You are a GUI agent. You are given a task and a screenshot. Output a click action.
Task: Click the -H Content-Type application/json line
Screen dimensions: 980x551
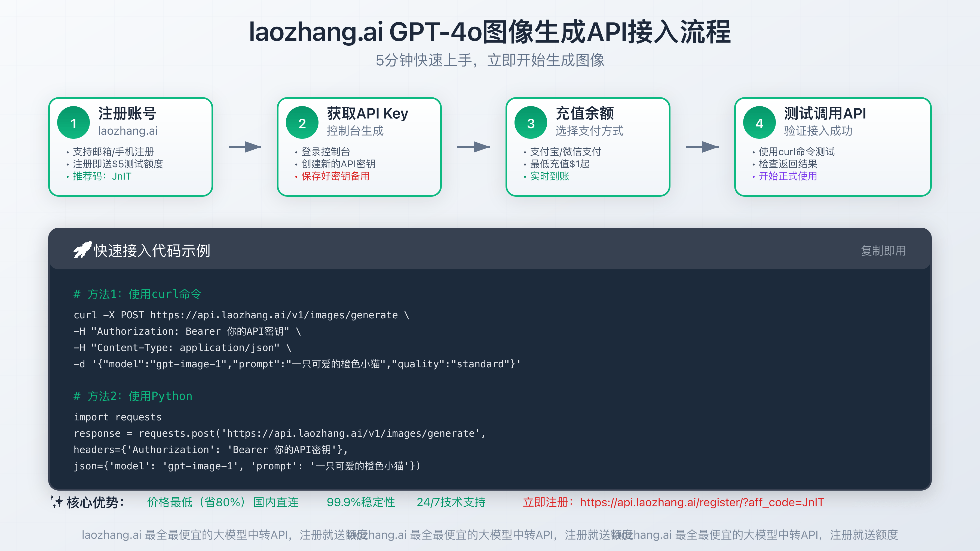pos(182,347)
